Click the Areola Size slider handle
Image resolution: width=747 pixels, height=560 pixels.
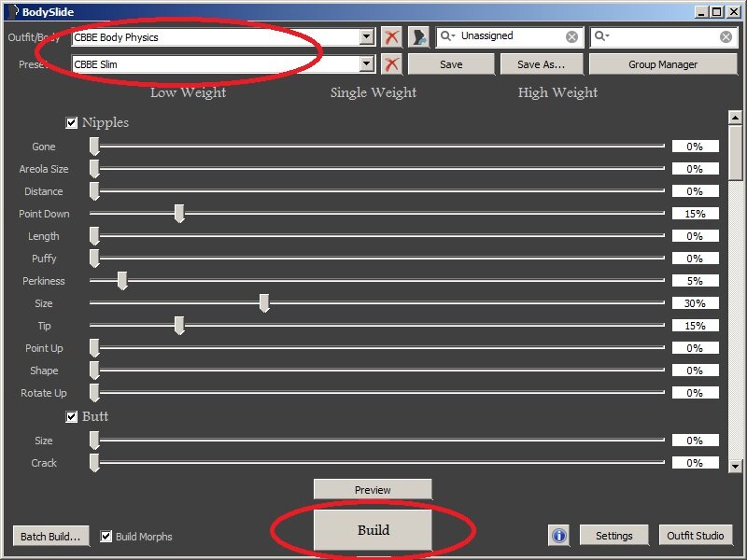(94, 169)
